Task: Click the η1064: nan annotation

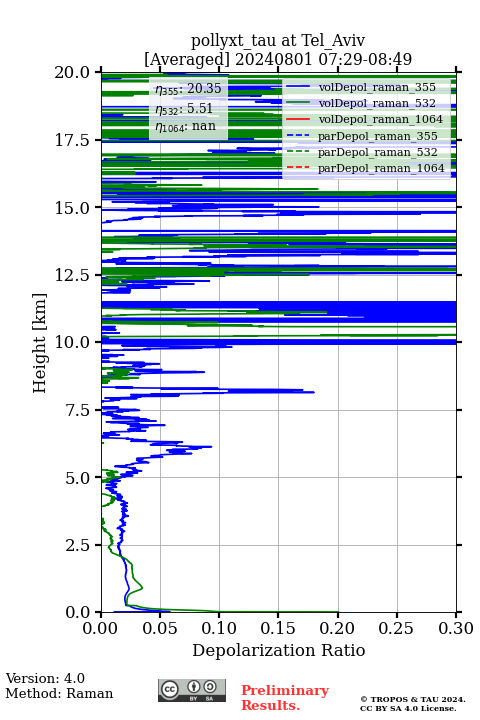Action: point(186,126)
